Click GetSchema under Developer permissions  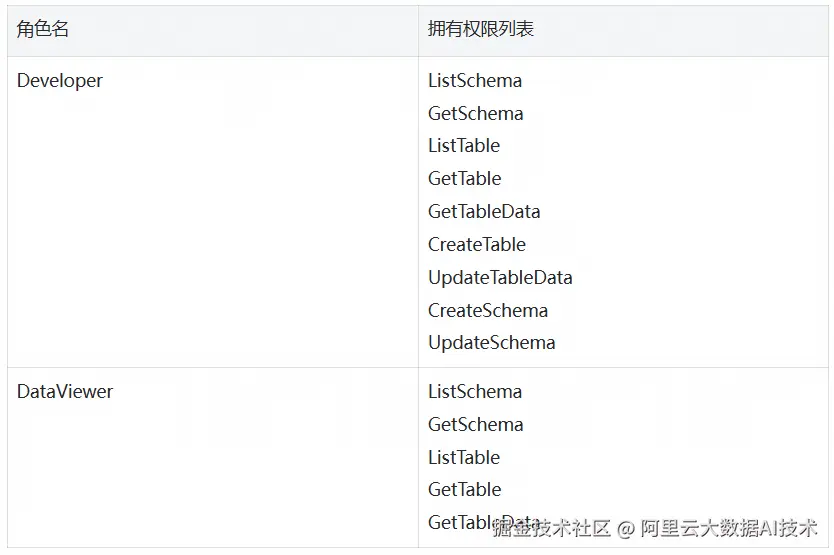coord(476,113)
